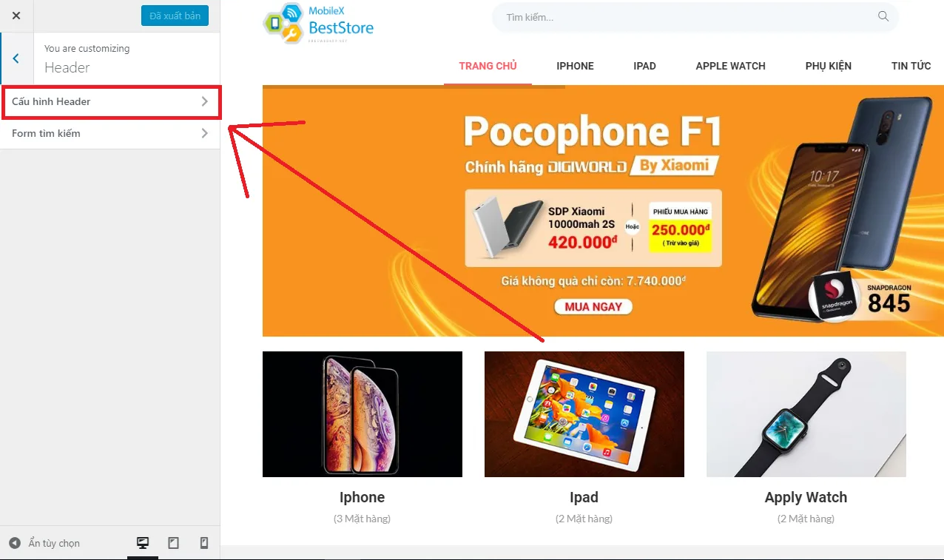Click the MobileX BestStore logo

coord(319,23)
